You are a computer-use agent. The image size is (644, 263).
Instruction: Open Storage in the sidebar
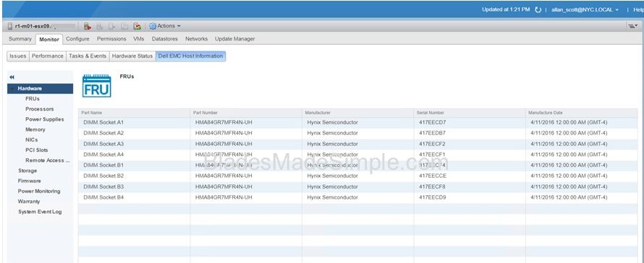pyautogui.click(x=27, y=171)
